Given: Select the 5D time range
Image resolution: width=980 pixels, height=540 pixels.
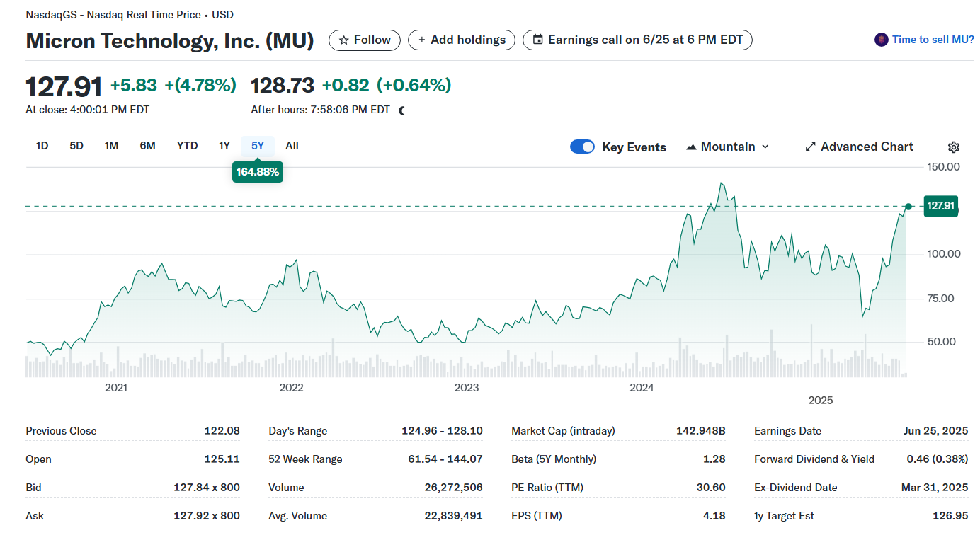Looking at the screenshot, I should click(x=76, y=146).
